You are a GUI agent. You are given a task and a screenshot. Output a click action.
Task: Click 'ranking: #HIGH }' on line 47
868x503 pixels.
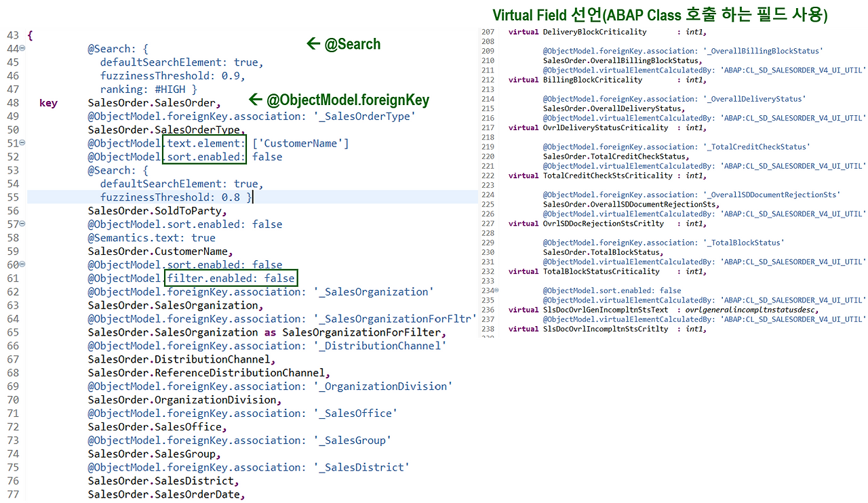[149, 89]
